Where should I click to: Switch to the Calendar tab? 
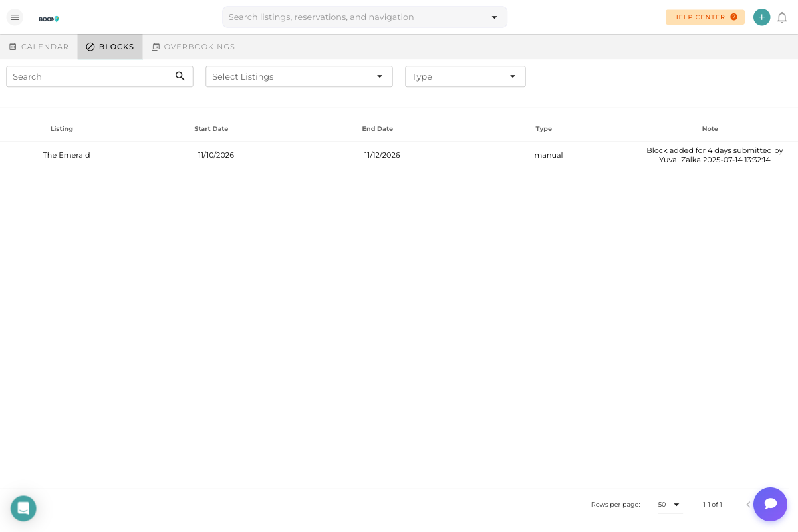39,47
